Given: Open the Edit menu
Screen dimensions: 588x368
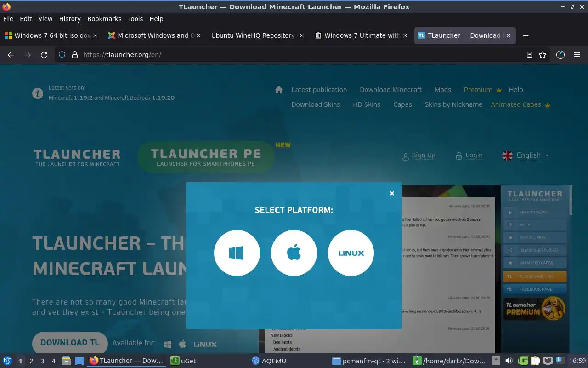Looking at the screenshot, I should 26,19.
